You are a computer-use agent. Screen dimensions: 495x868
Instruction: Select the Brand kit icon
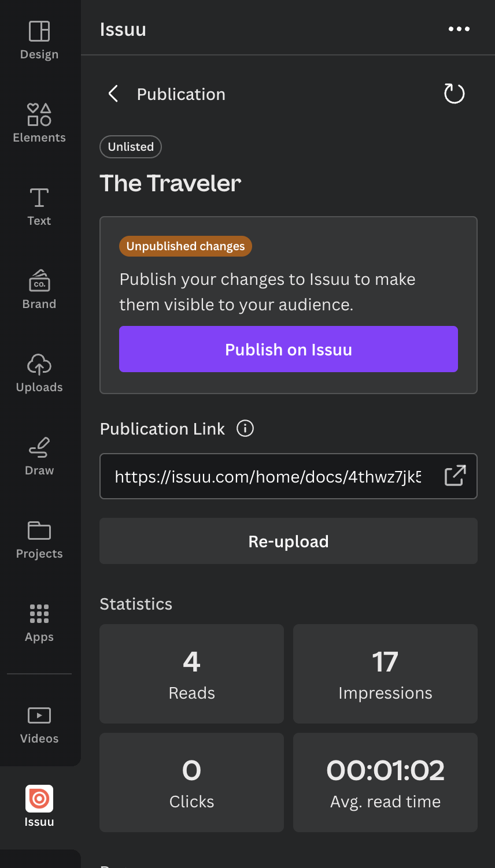point(39,289)
